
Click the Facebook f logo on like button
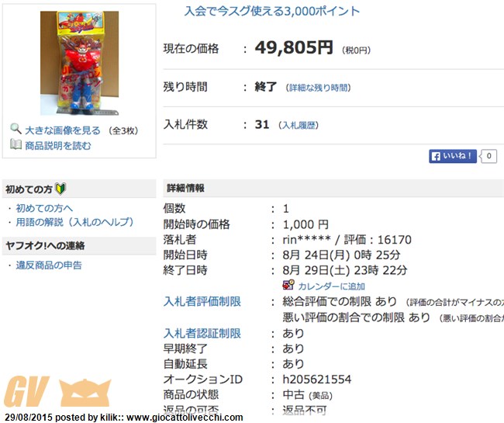pos(436,157)
